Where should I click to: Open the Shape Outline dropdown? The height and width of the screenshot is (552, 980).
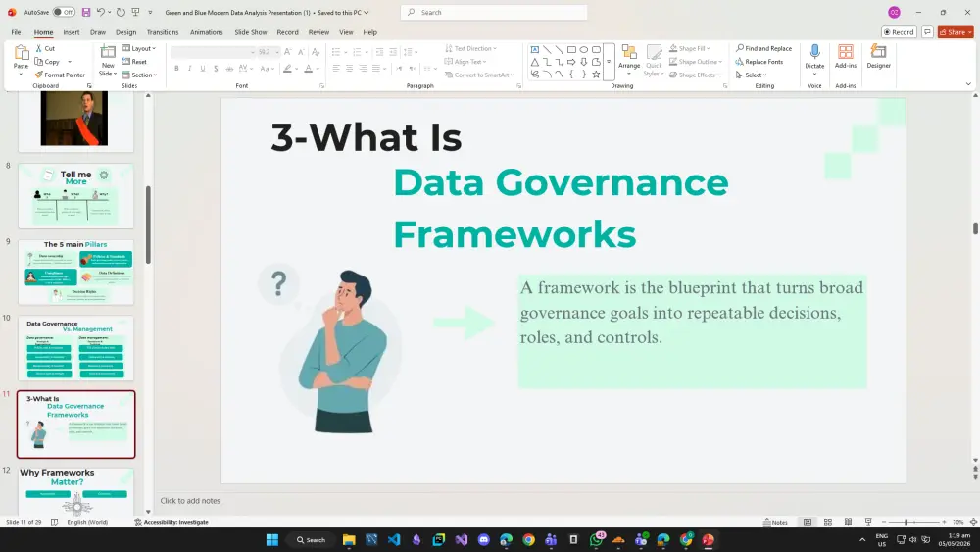pyautogui.click(x=696, y=61)
